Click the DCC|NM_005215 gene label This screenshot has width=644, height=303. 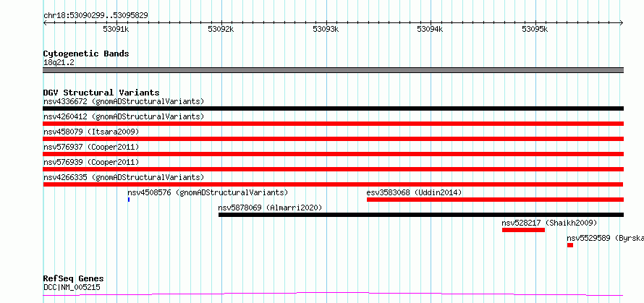[72, 287]
